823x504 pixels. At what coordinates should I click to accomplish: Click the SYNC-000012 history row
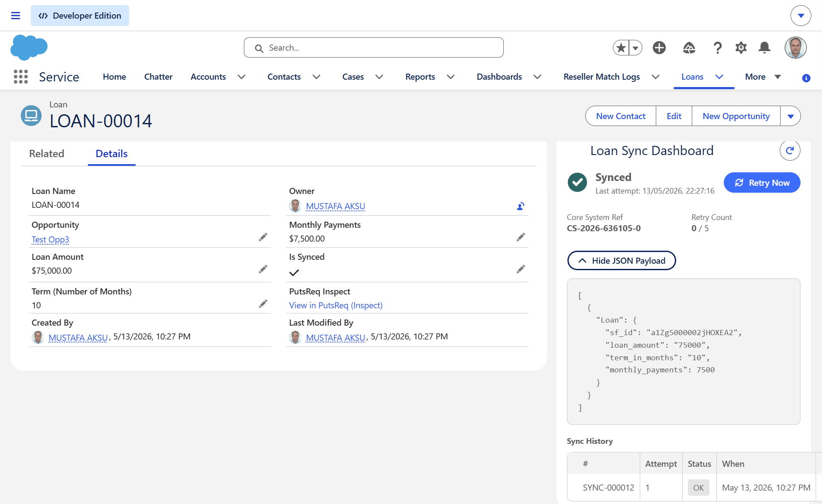[691, 488]
